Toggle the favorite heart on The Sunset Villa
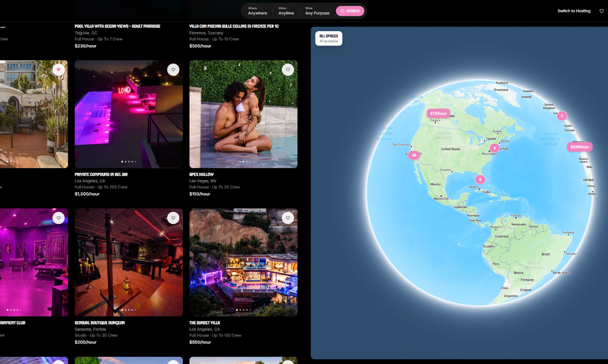Viewport: 608px width, 364px height. 288,218
